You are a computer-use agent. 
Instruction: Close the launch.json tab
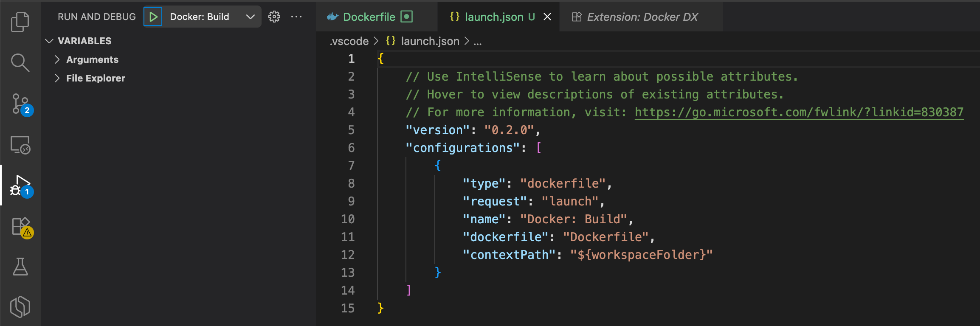(548, 17)
